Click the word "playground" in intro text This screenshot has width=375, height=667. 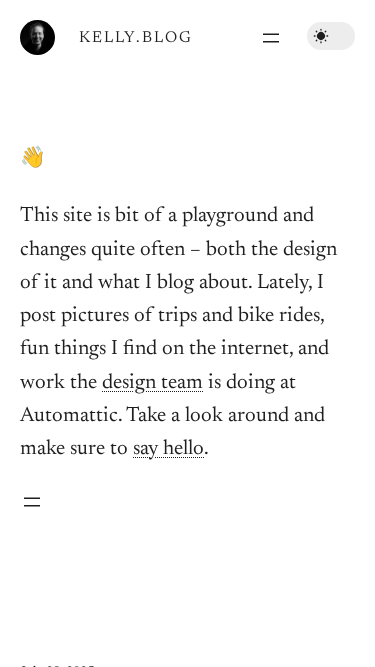point(230,216)
